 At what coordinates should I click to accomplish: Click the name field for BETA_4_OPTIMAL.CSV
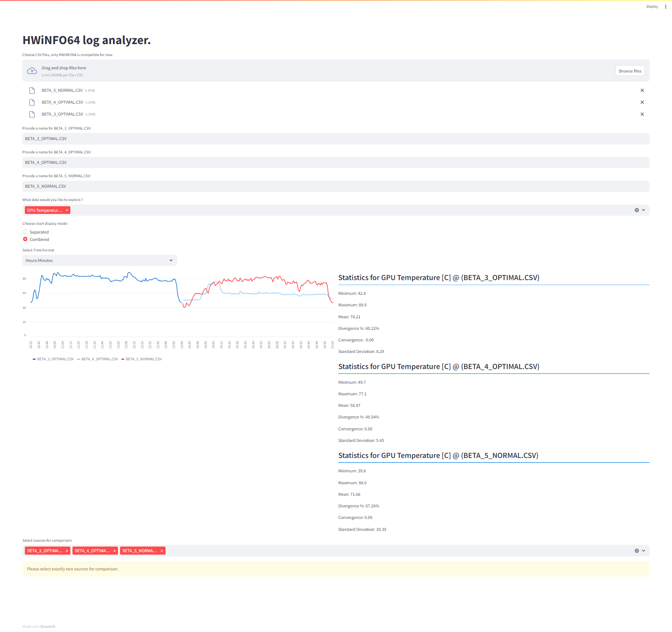(x=335, y=162)
